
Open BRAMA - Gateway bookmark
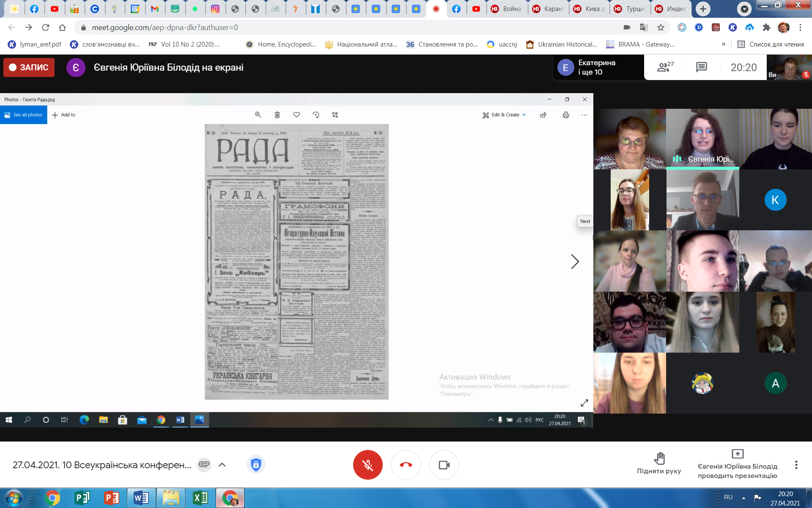640,44
